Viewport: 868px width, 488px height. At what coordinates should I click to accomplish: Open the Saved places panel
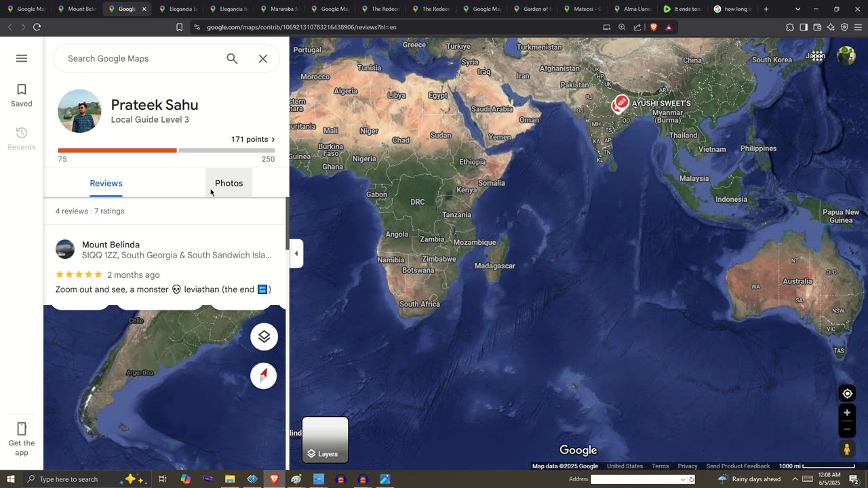pos(22,96)
